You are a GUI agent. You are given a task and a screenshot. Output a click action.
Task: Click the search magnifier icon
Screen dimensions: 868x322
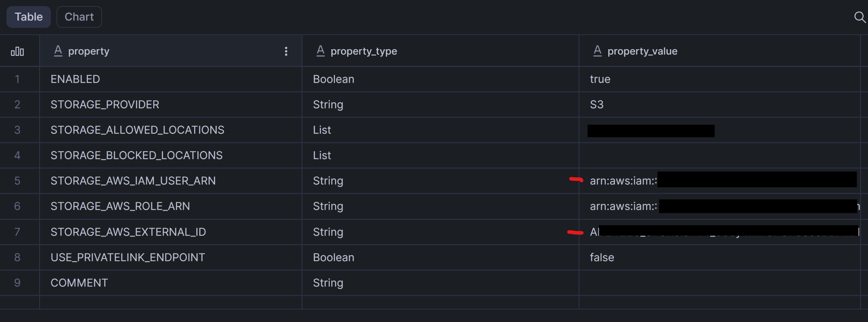coord(860,17)
